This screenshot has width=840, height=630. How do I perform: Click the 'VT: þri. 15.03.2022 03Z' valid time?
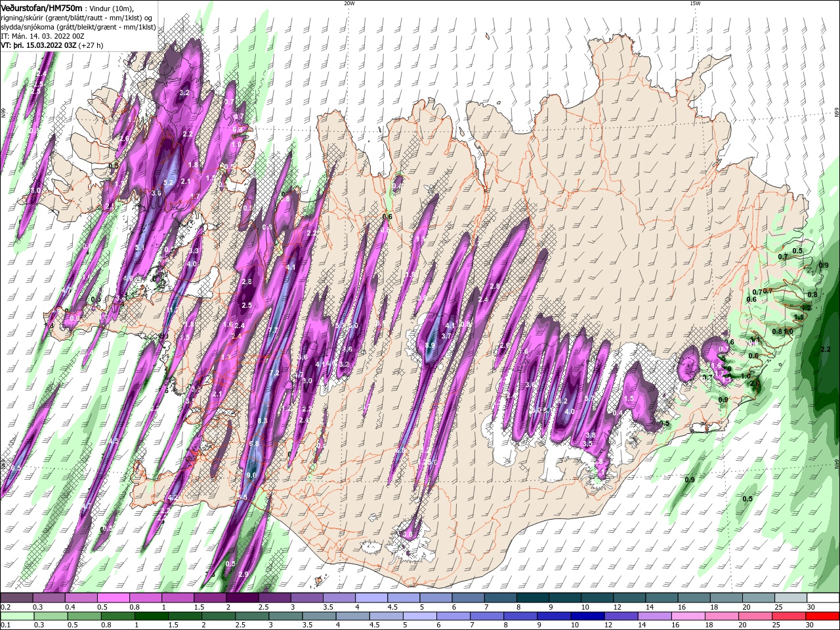pos(39,45)
